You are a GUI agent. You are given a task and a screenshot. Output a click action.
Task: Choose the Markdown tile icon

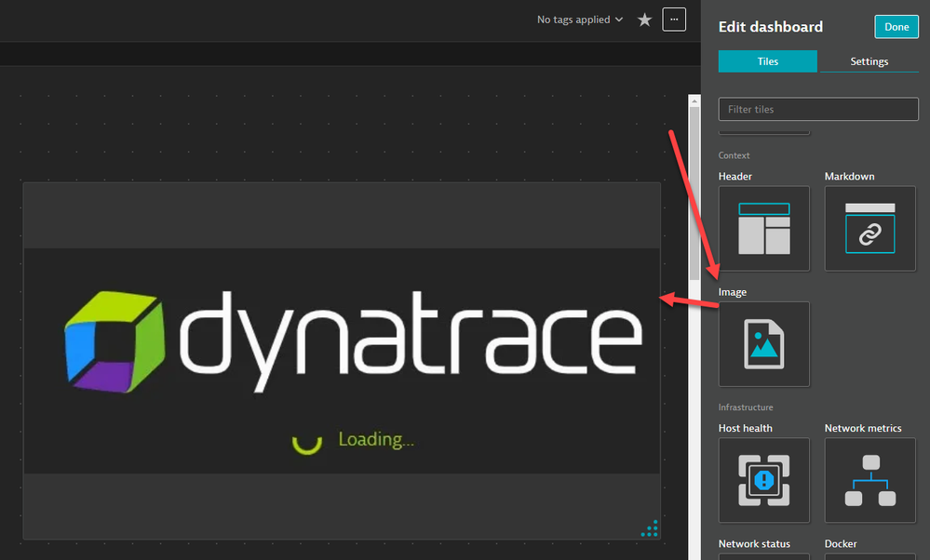869,228
